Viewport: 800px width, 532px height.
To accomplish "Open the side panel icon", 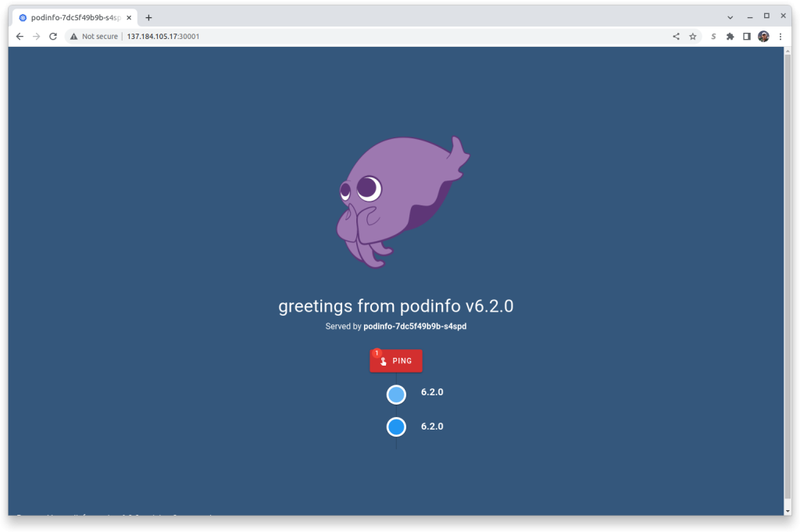I will (x=746, y=36).
